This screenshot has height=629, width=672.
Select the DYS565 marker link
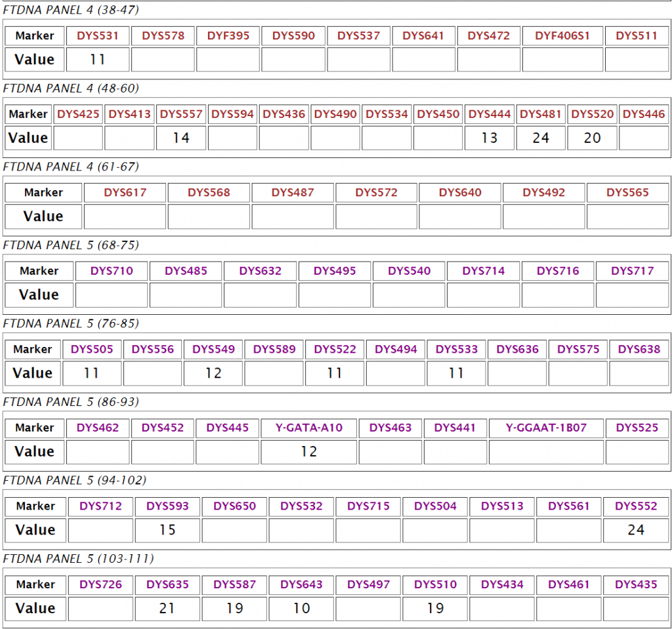(627, 192)
